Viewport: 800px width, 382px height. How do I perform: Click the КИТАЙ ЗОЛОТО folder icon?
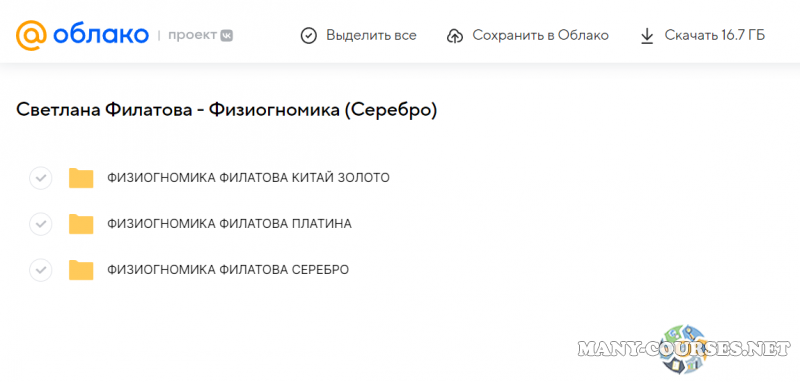[x=81, y=178]
